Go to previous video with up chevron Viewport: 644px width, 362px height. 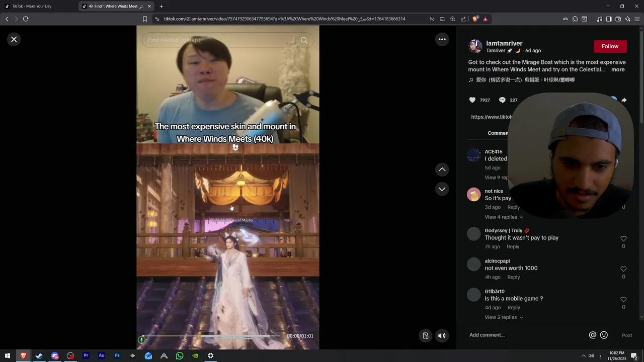442,169
